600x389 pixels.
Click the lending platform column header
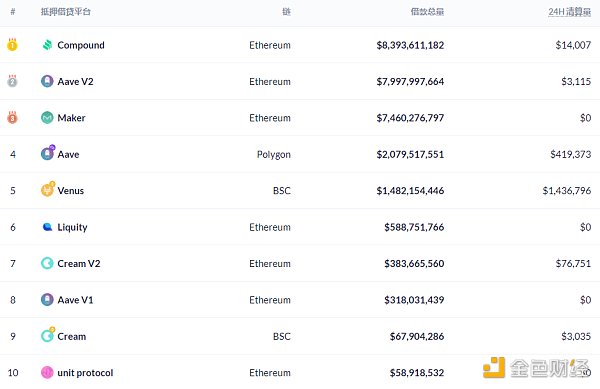coord(66,12)
